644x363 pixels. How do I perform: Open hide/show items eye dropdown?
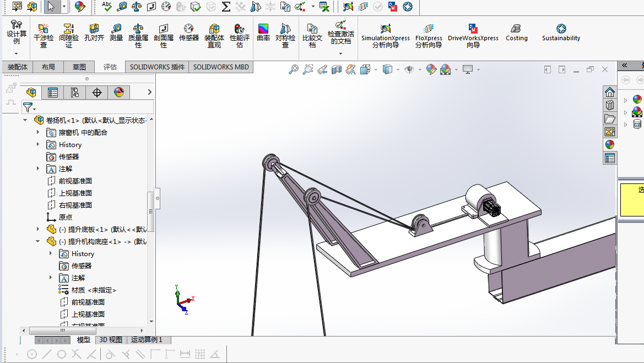tap(419, 70)
